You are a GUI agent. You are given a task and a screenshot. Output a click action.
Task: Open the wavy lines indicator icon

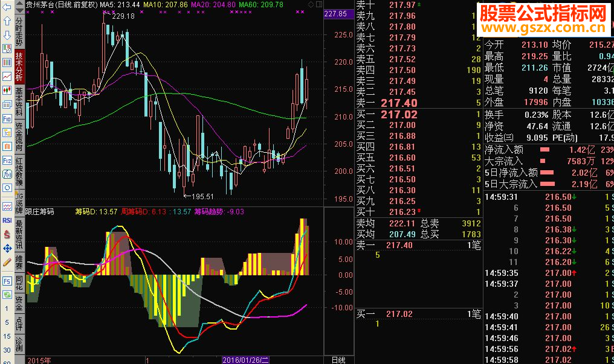coord(7,206)
